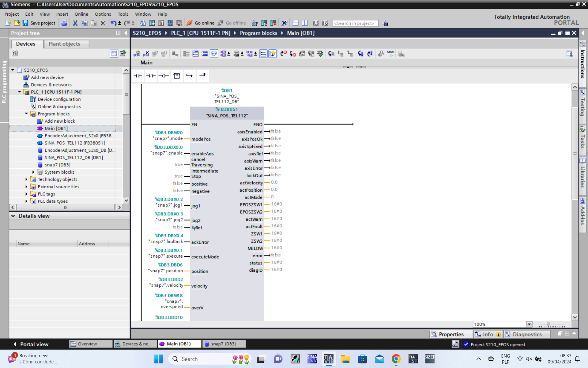The image size is (588, 368).
Task: Switch to the Plant objects tab
Action: click(x=64, y=44)
